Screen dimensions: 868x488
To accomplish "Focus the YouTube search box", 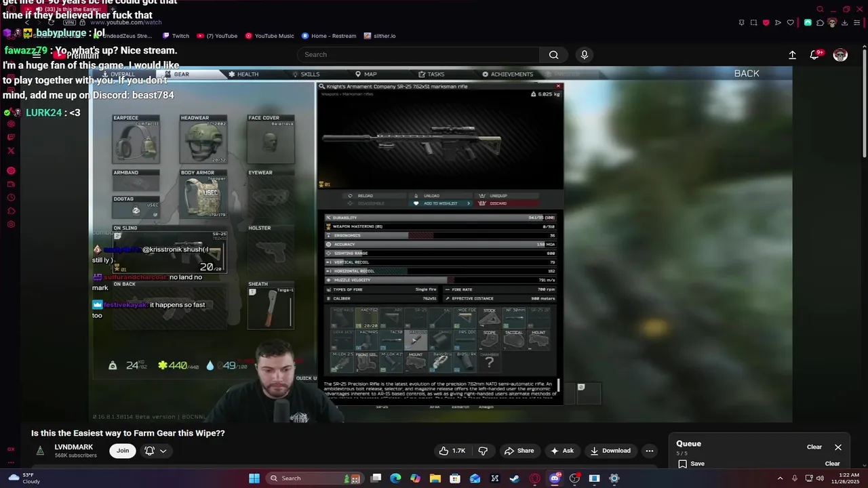I will 418,55.
